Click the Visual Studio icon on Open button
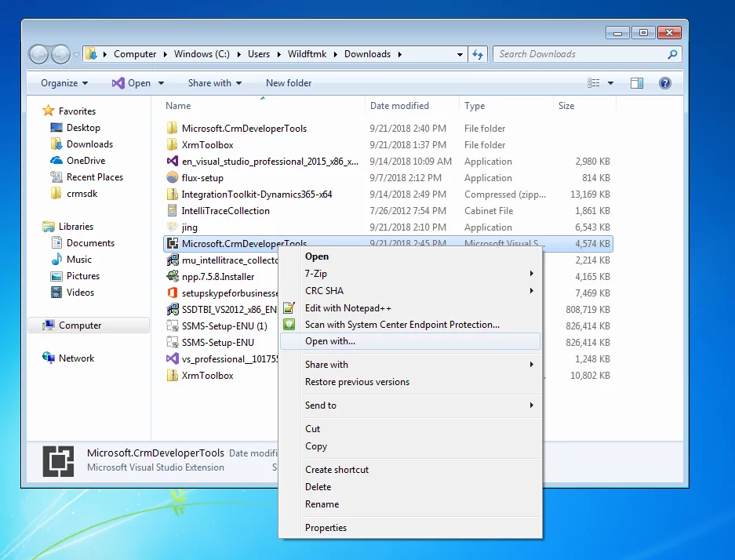Screen dimensions: 735x560 pos(118,83)
